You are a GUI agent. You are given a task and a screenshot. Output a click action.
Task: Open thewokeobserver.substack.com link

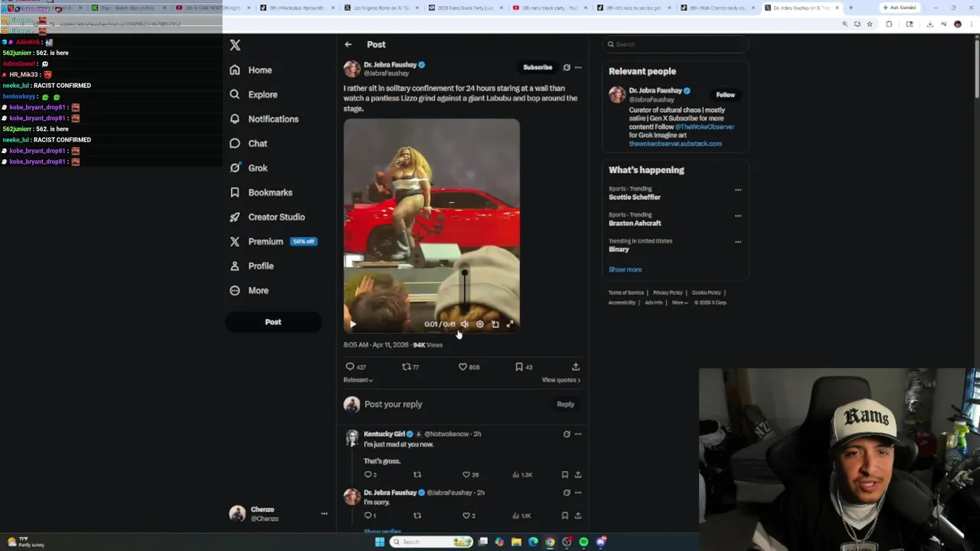tap(675, 144)
